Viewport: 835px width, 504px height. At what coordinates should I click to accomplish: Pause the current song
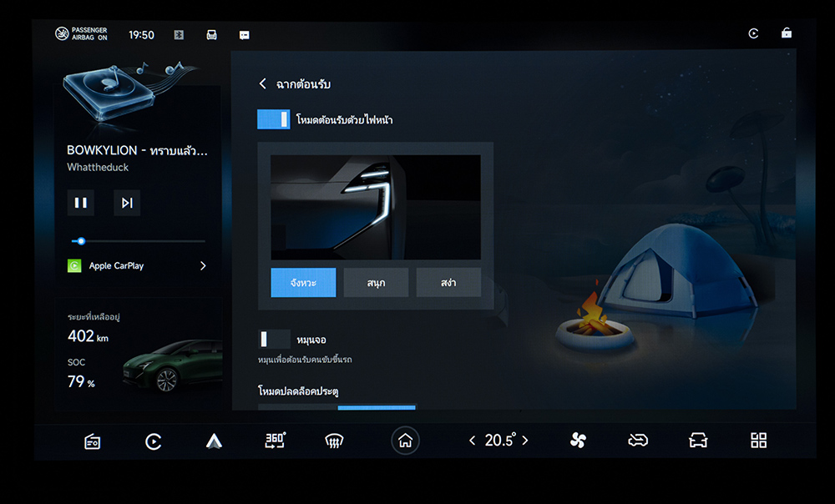point(81,203)
